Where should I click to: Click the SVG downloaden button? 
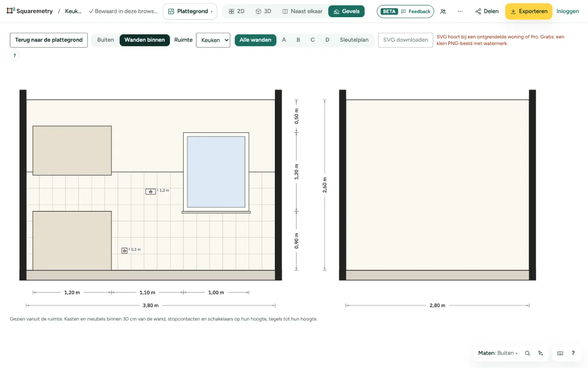406,40
